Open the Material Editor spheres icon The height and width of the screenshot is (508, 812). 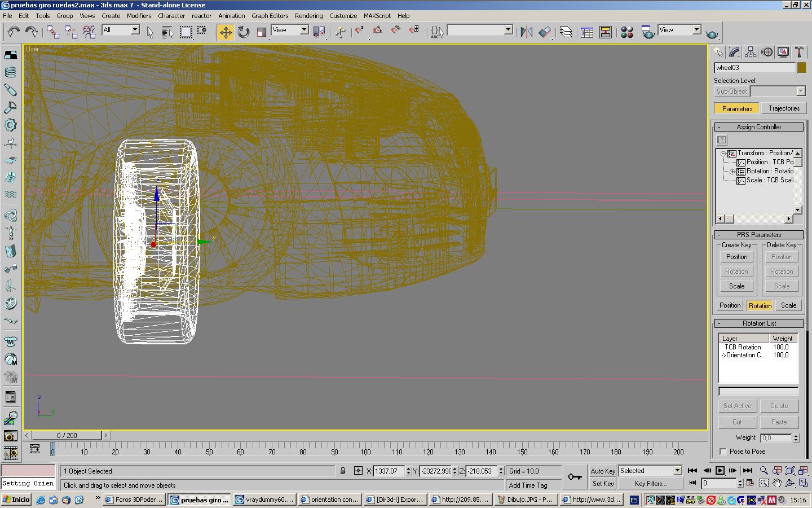626,32
